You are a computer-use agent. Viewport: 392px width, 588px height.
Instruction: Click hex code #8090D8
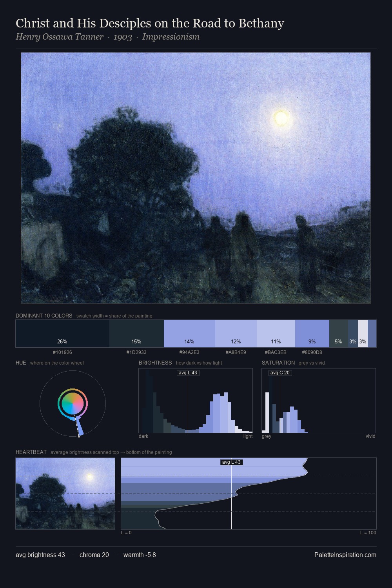click(312, 352)
